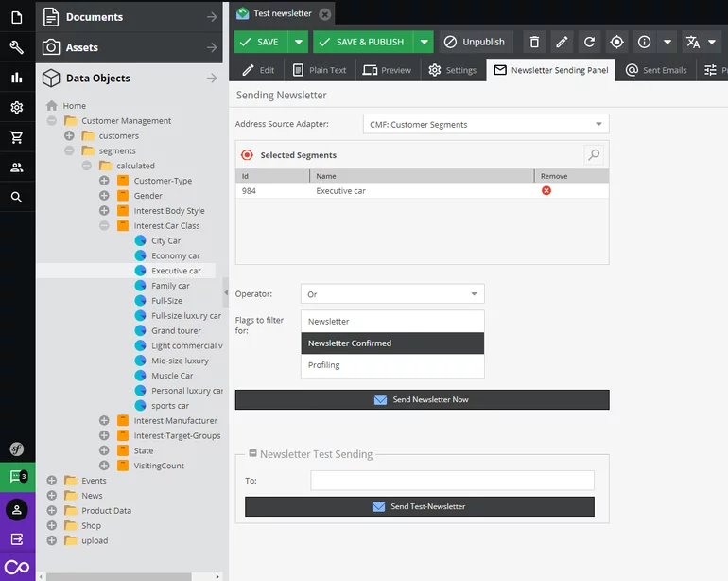Close the Test newsletter tab
The image size is (728, 581).
pyautogui.click(x=325, y=14)
